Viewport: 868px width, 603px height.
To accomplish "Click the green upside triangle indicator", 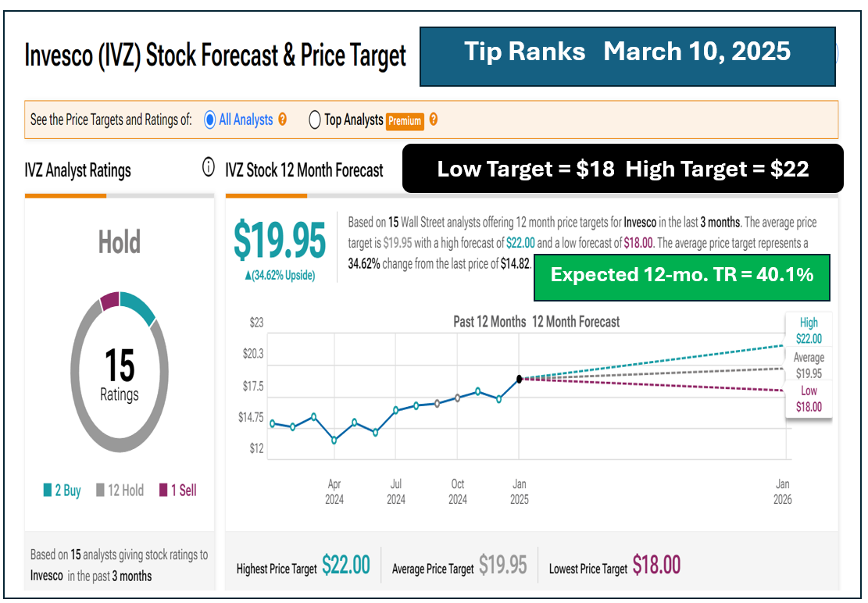I will pyautogui.click(x=248, y=276).
